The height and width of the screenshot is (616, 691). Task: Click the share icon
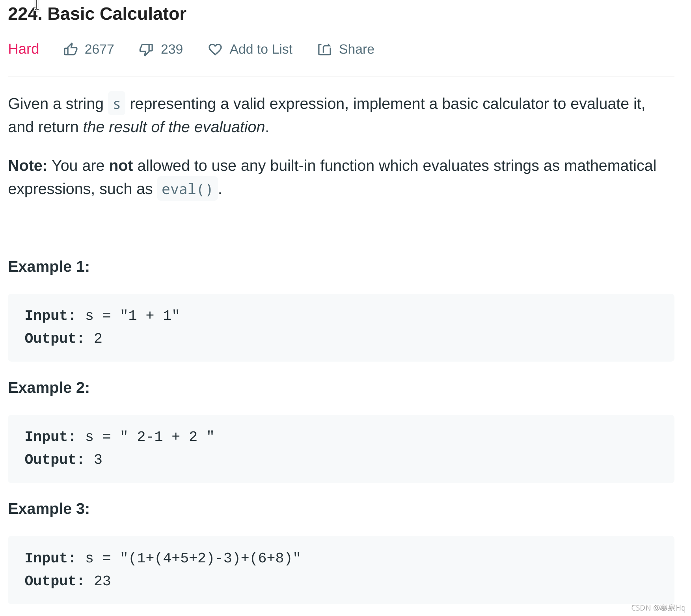[325, 49]
